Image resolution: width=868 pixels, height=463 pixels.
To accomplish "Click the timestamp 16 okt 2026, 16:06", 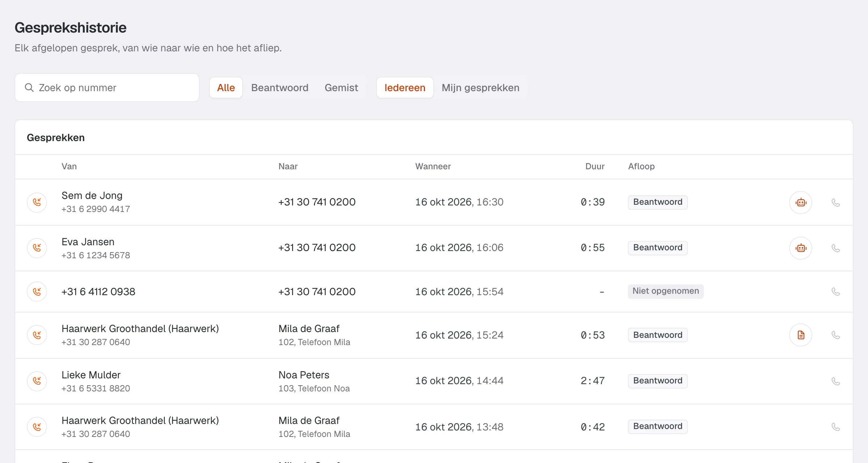I will [x=459, y=248].
